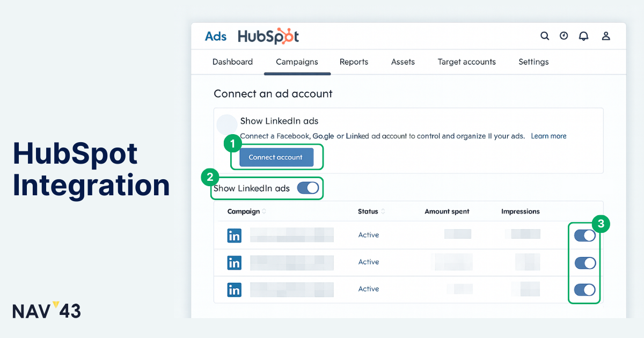The image size is (644, 338).
Task: Open the search magnifier icon
Action: 545,36
